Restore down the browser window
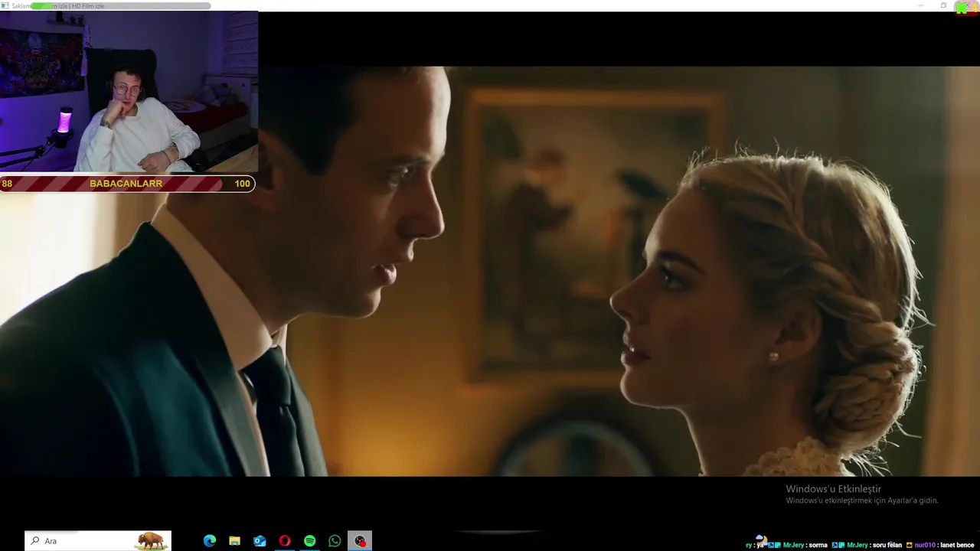The image size is (980, 551). [943, 5]
